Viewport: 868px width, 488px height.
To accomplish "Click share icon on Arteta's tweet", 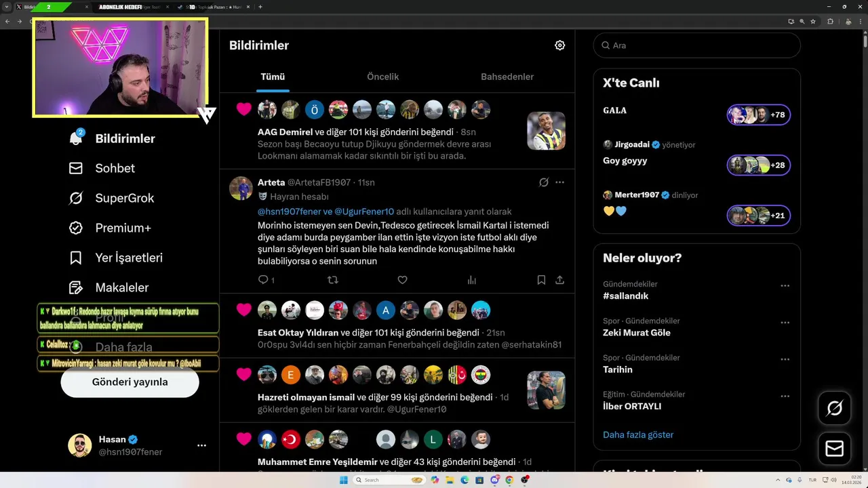I will click(559, 279).
